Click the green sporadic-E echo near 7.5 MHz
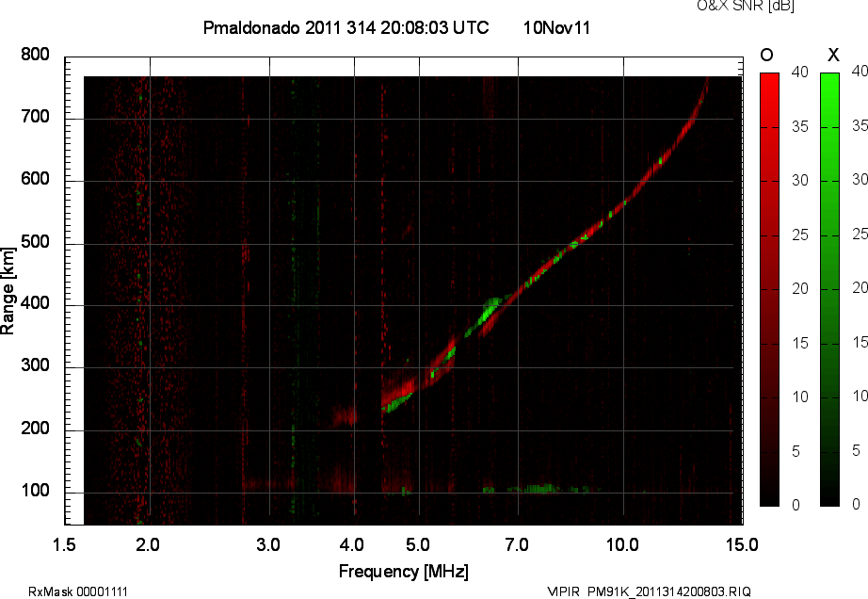The image size is (868, 599). click(539, 489)
